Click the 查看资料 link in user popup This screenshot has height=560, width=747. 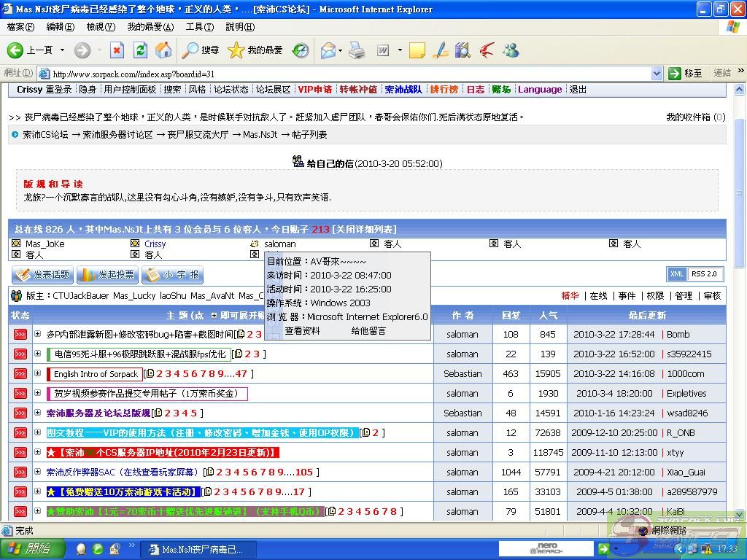pos(302,331)
